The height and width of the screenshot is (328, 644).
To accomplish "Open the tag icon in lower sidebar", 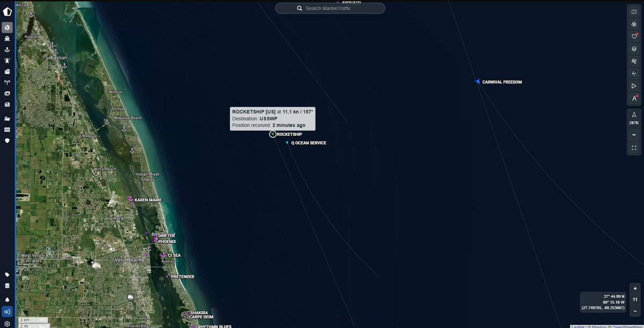I will coord(7,275).
